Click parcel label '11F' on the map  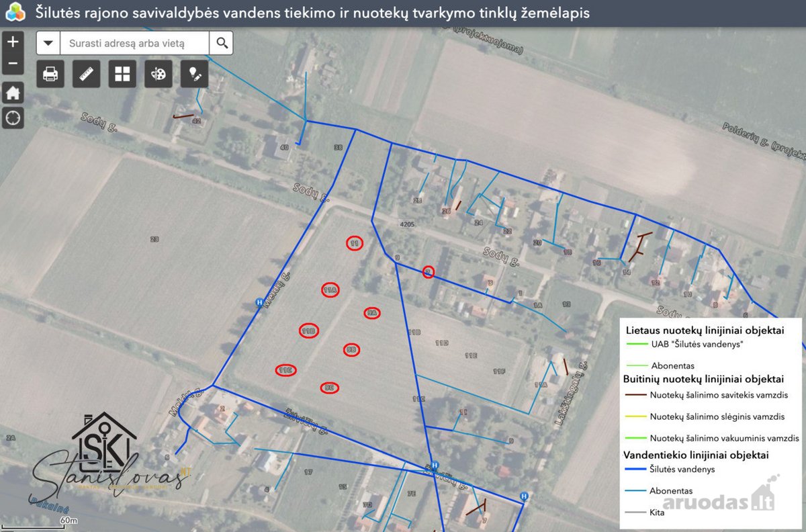[498, 371]
